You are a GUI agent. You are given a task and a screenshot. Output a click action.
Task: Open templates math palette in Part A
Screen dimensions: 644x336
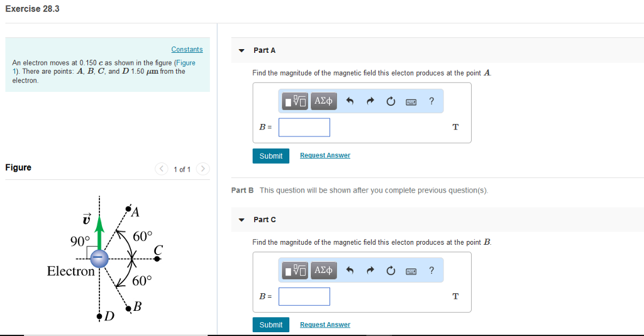[x=294, y=101]
